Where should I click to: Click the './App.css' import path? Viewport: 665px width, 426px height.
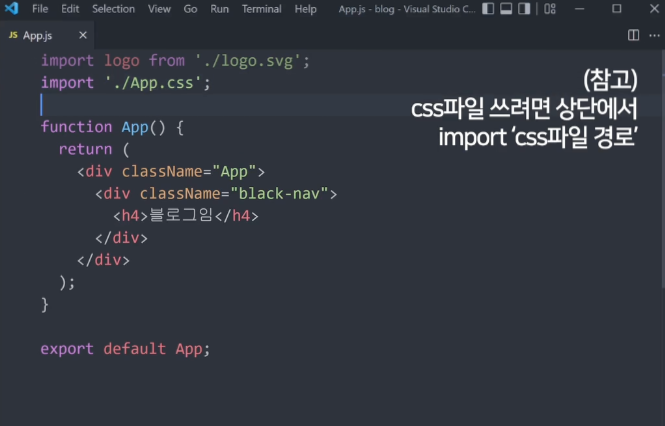(154, 83)
